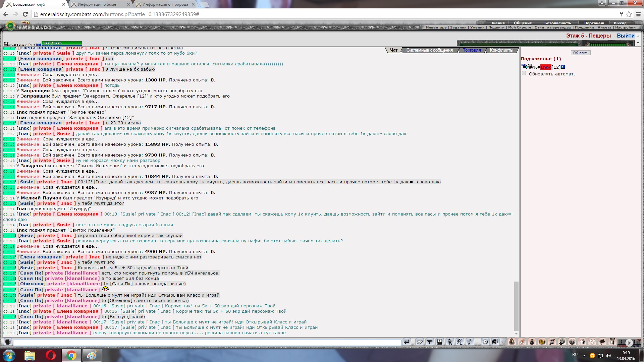Enable 'Обновлять автомат.' checkbox
The width and height of the screenshot is (644, 362).
(524, 73)
